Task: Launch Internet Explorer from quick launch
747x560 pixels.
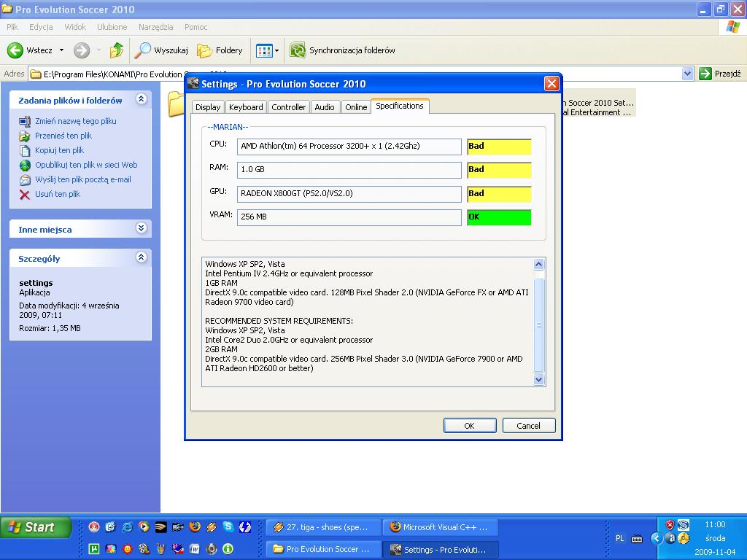Action: tap(127, 526)
